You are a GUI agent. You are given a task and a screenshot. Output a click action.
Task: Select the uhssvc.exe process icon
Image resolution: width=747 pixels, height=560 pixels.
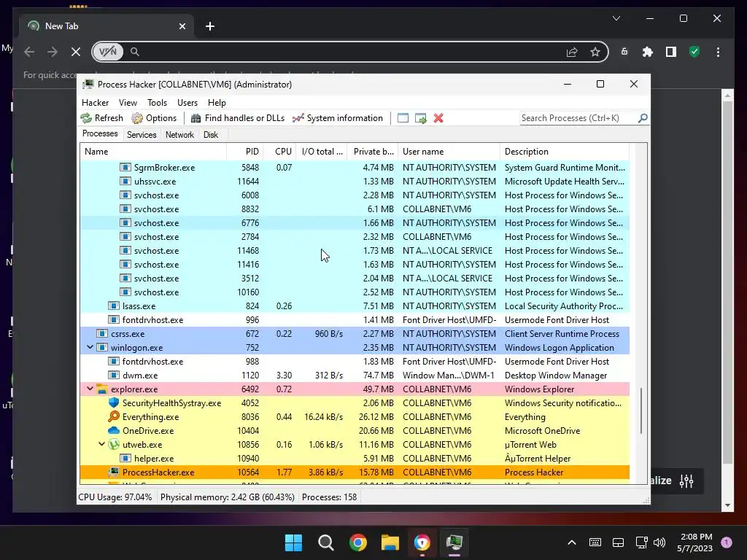125,182
